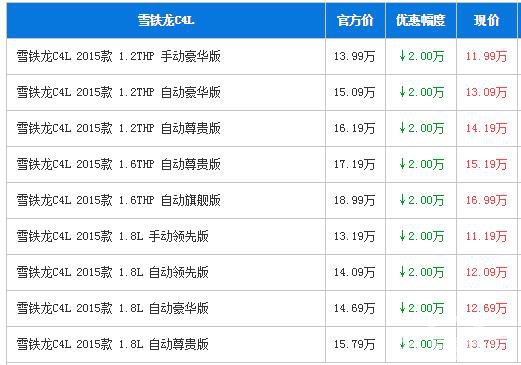
Task: Click current price 12.69万
Action: [486, 308]
